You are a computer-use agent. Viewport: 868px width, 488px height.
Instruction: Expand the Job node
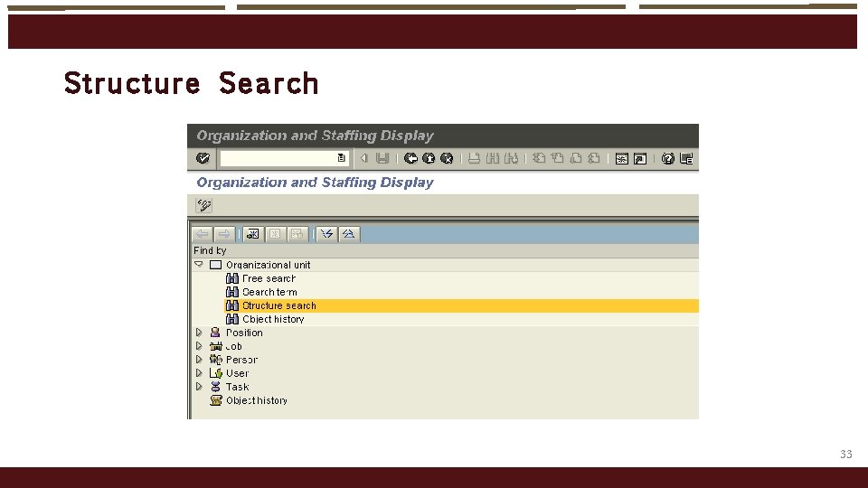199,346
